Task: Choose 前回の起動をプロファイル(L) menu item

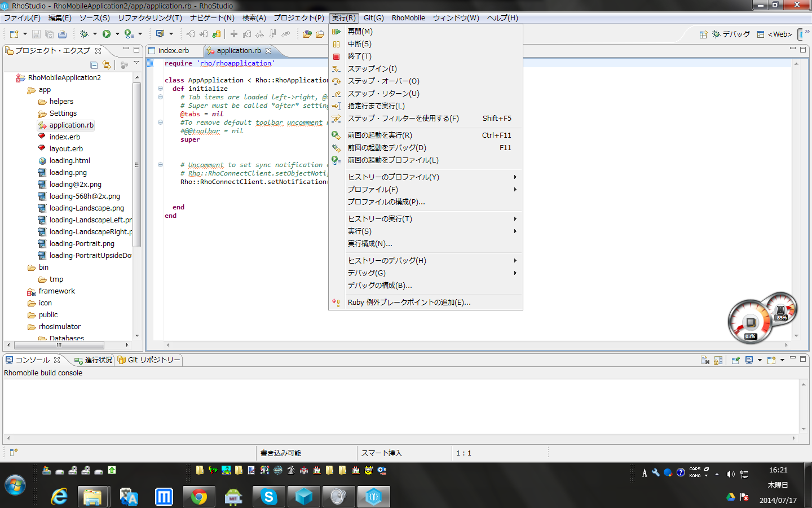Action: tap(426, 160)
